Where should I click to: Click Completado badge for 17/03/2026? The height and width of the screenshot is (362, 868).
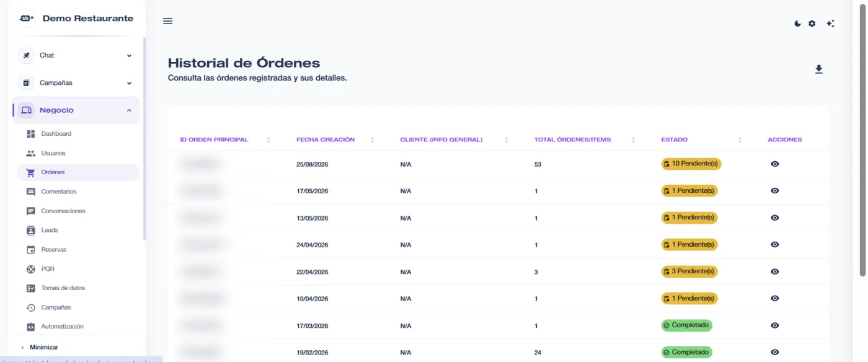pyautogui.click(x=686, y=325)
